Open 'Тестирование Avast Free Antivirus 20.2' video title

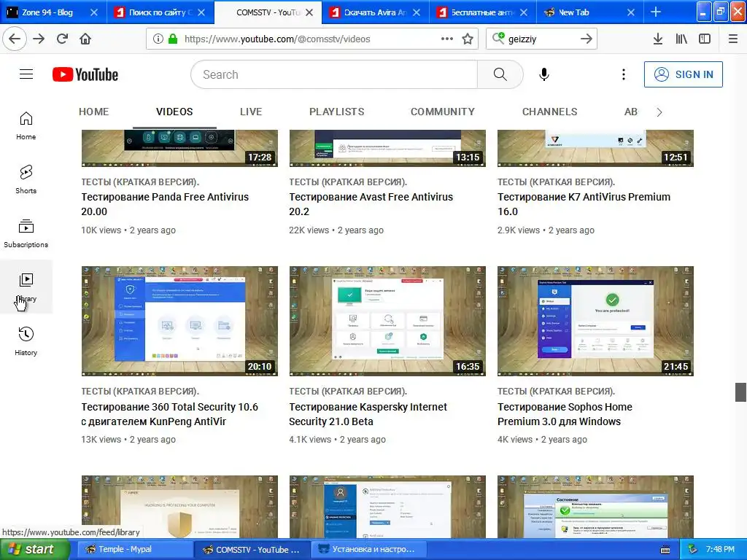[371, 204]
